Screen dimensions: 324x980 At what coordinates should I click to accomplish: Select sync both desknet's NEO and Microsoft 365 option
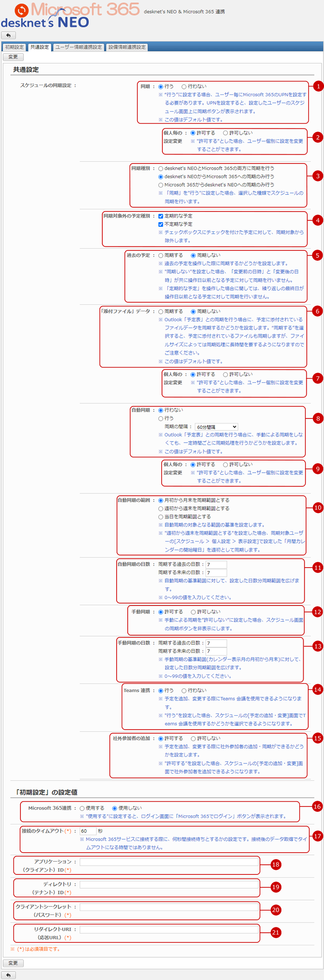pos(161,169)
